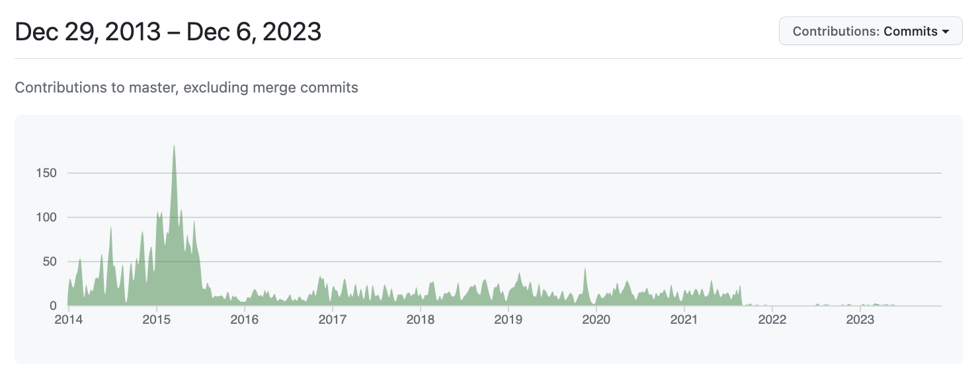Open the Contributions: Commits dropdown
The width and height of the screenshot is (980, 374).
point(870,31)
